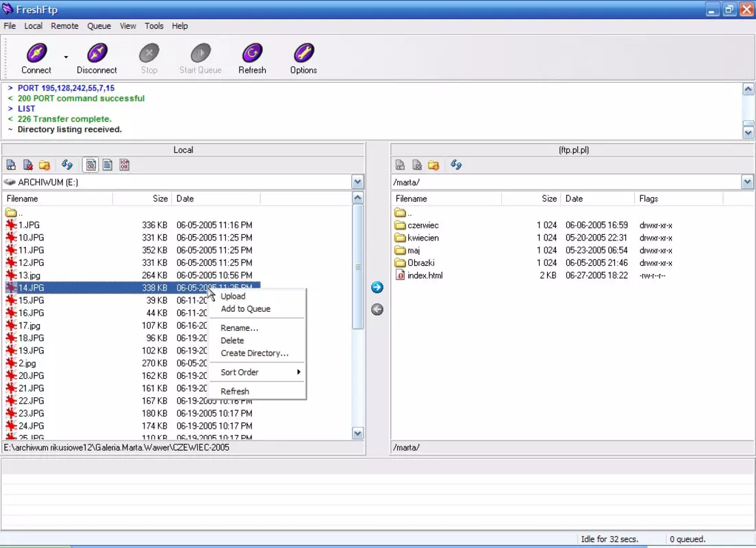
Task: Click the Local pane new folder icon
Action: tap(45, 165)
